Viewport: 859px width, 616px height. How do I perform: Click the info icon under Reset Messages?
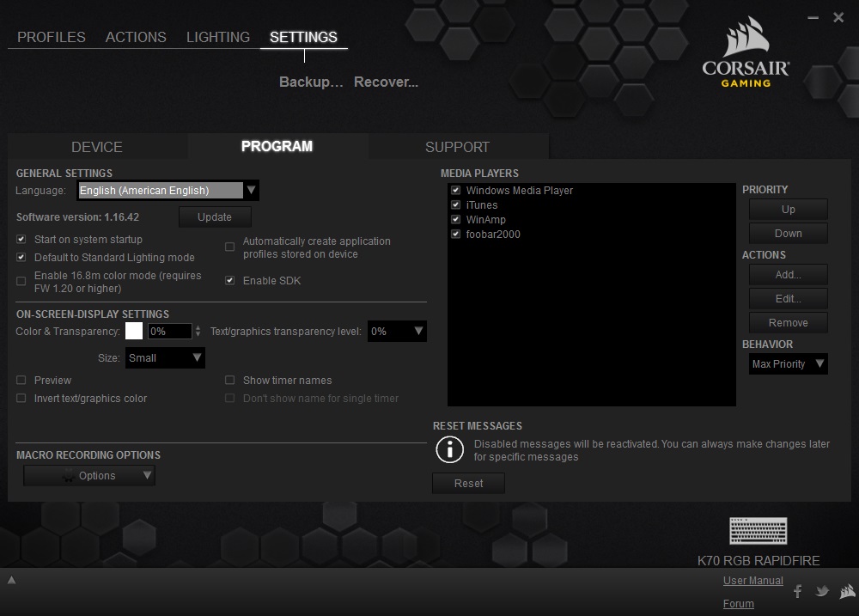tap(450, 450)
